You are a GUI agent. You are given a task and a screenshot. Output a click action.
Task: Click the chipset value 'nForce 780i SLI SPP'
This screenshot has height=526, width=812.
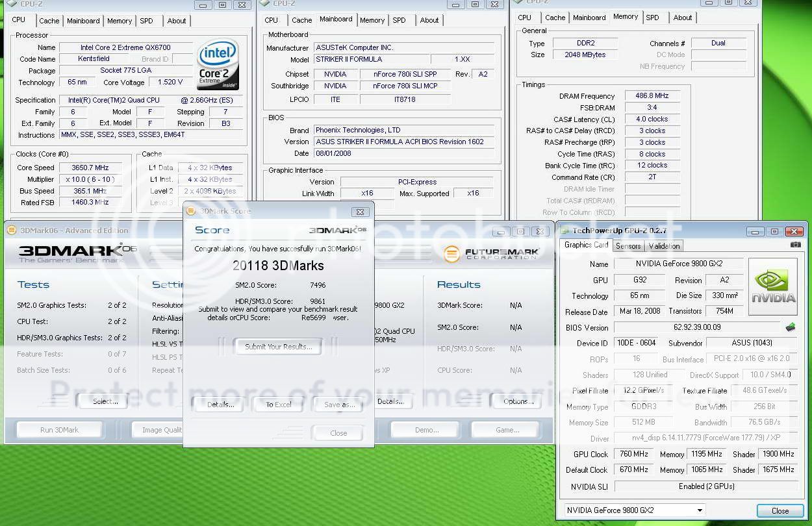405,74
